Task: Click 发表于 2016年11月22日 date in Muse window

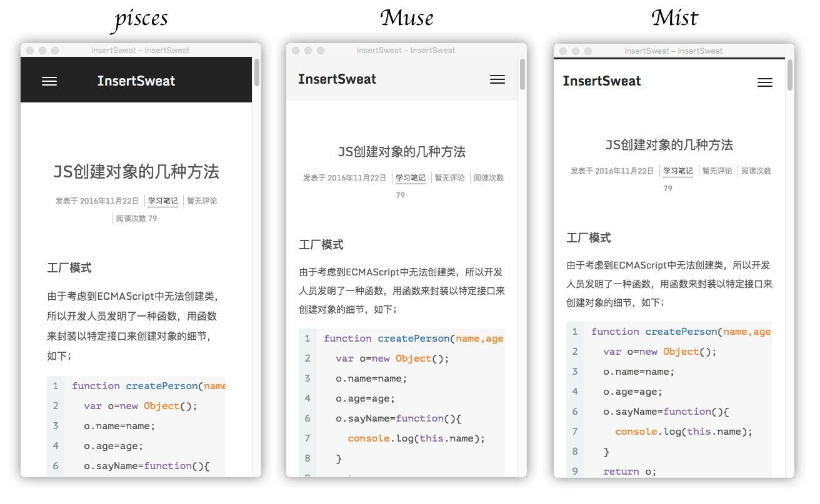Action: click(x=345, y=178)
